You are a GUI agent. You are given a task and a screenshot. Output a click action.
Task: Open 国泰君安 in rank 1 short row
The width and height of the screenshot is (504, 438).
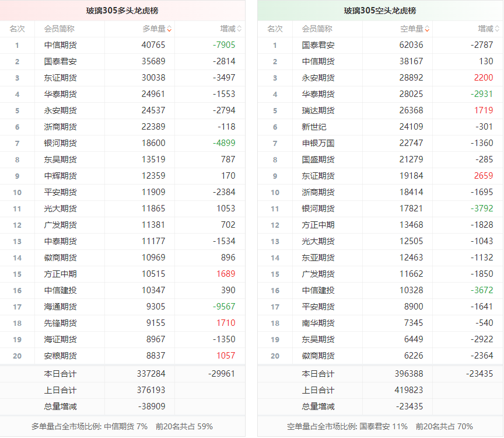pos(318,45)
